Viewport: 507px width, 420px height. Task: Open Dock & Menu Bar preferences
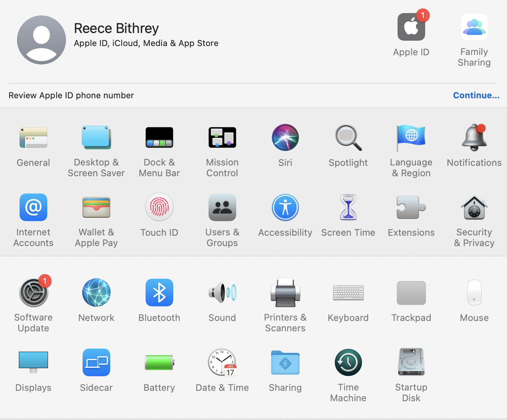tap(159, 137)
